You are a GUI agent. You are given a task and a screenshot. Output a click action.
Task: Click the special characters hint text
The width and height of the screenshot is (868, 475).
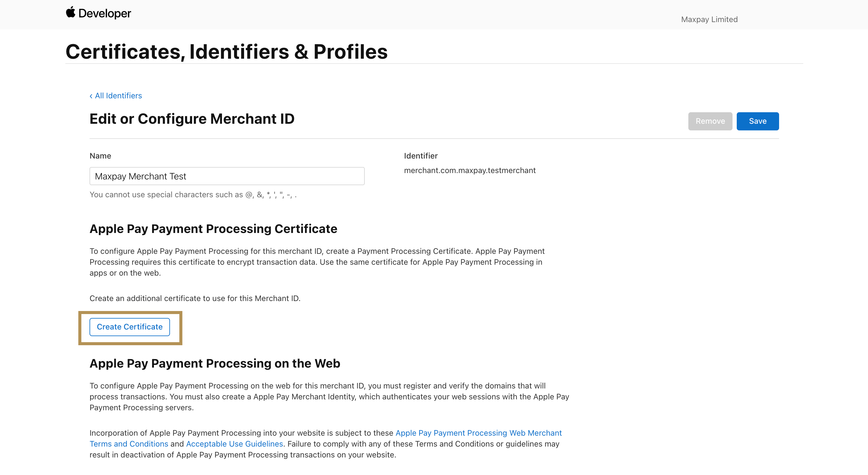[193, 195]
